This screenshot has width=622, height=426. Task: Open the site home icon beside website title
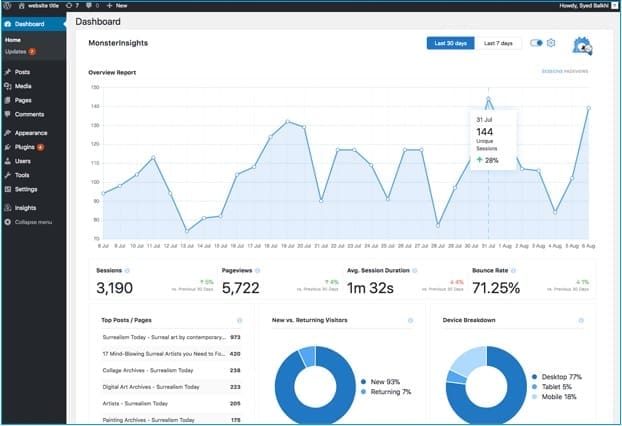pos(21,6)
